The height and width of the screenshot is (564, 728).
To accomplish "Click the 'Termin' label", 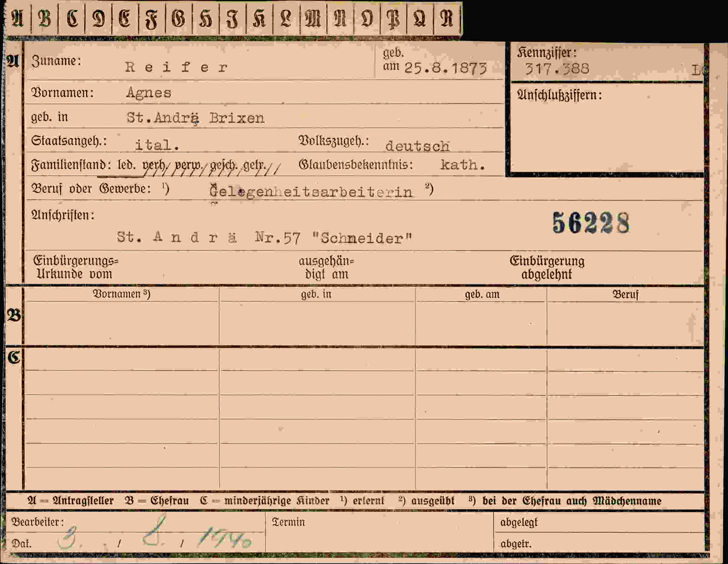I will [288, 522].
